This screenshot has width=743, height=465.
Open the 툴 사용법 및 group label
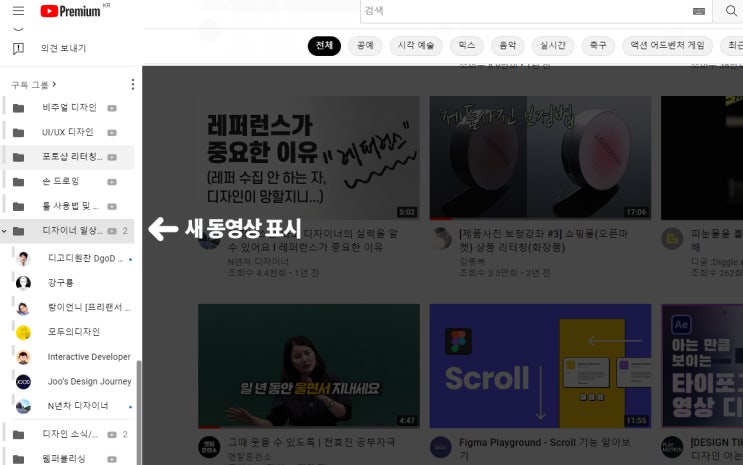click(x=71, y=206)
